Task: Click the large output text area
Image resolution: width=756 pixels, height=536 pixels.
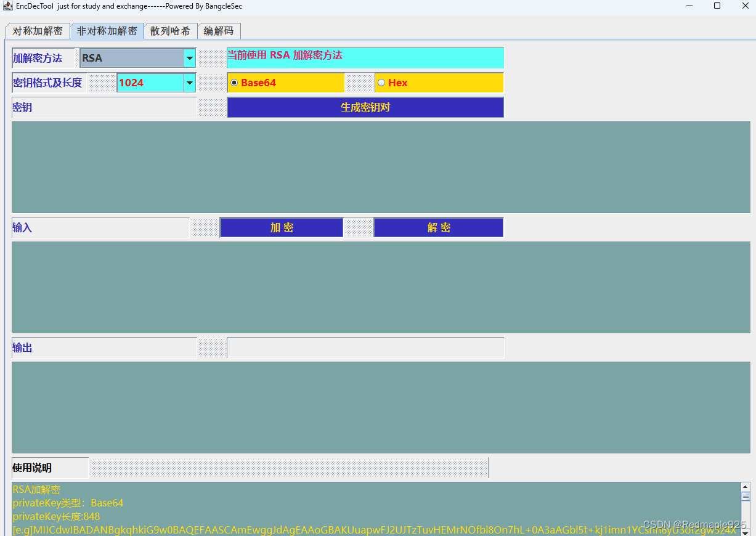Action: click(378, 407)
